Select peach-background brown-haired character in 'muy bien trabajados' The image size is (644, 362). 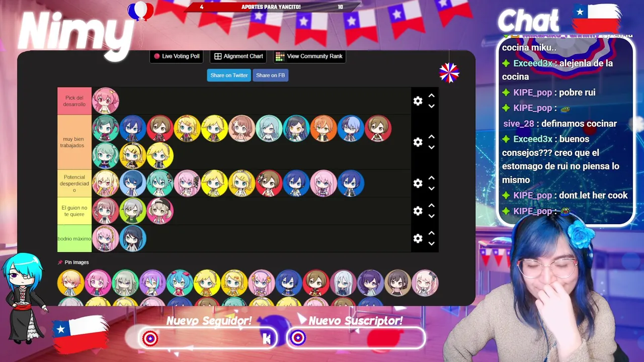tap(242, 129)
